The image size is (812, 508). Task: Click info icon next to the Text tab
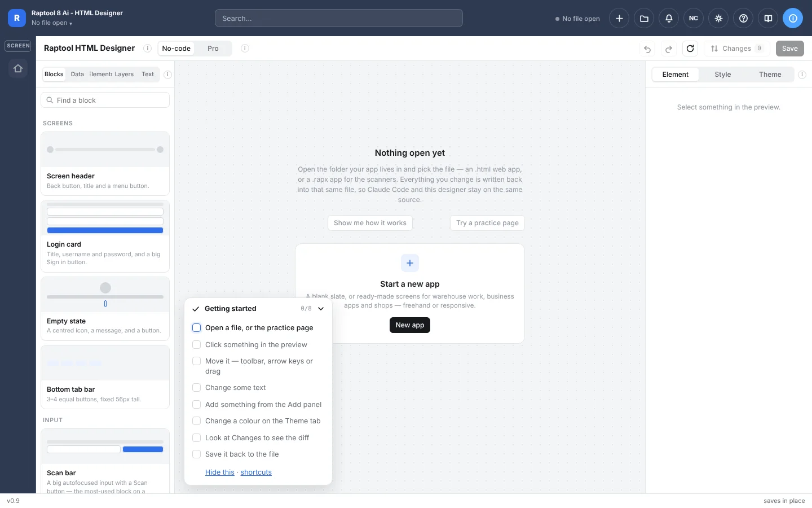pos(167,75)
